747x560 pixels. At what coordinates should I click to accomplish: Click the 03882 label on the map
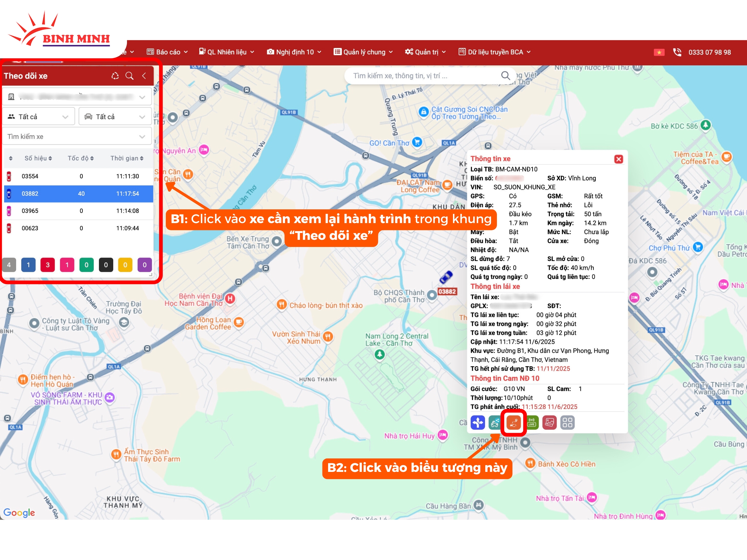pyautogui.click(x=447, y=291)
